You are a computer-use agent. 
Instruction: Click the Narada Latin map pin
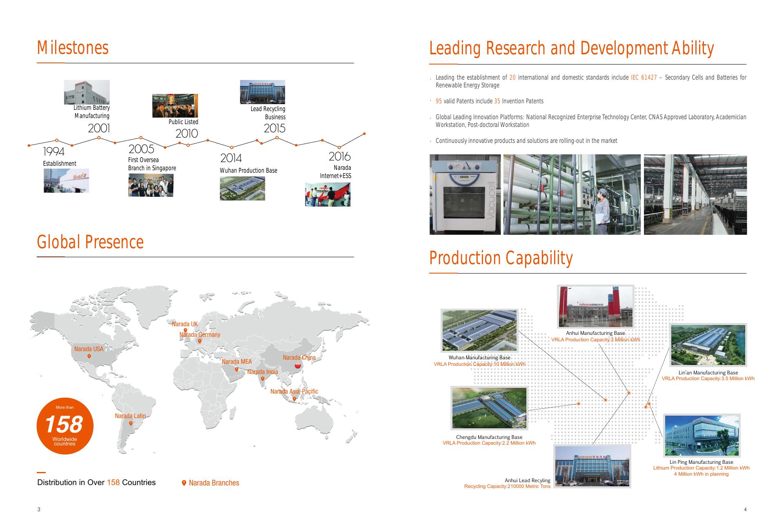point(131,423)
